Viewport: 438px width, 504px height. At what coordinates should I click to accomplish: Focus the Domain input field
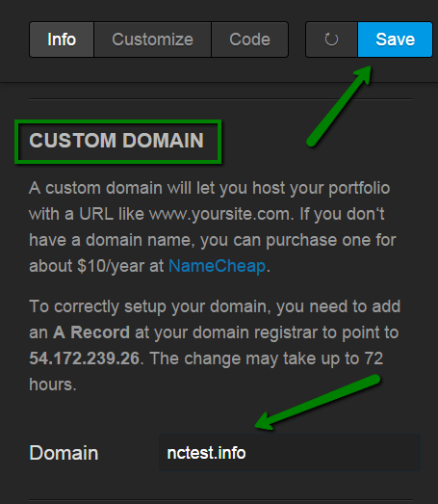pyautogui.click(x=290, y=453)
